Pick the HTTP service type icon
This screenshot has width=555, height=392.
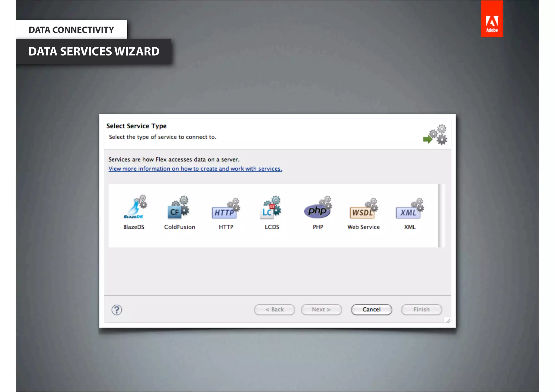[225, 209]
